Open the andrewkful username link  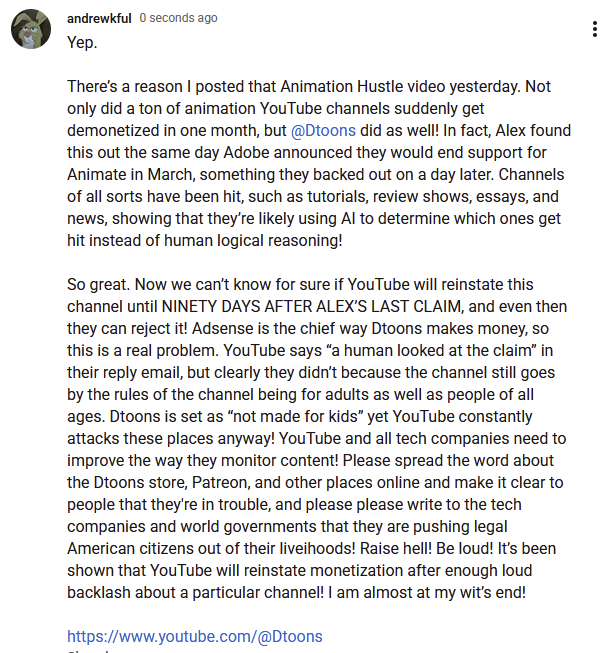tap(99, 18)
